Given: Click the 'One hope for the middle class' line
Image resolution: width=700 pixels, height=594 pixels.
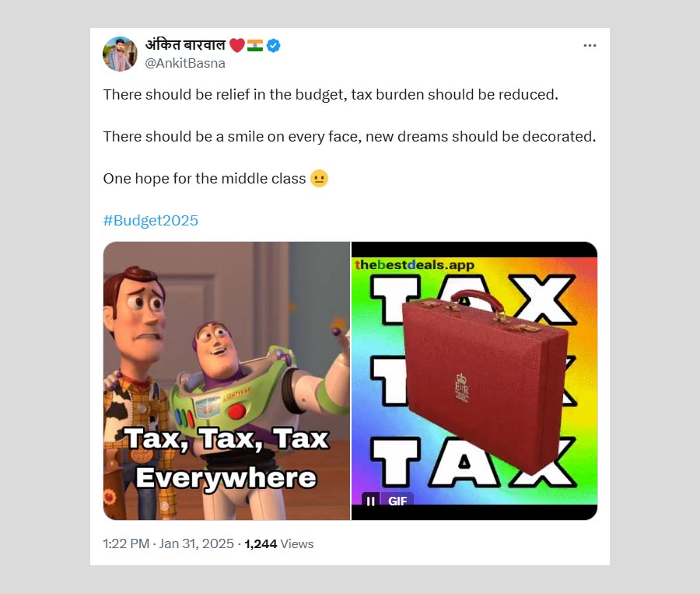Looking at the screenshot, I should (x=205, y=179).
